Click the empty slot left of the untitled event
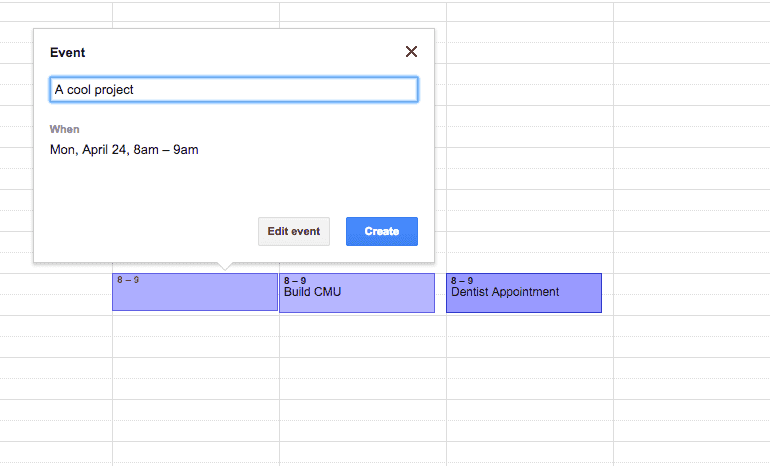Viewport: 770px width, 466px height. point(56,293)
